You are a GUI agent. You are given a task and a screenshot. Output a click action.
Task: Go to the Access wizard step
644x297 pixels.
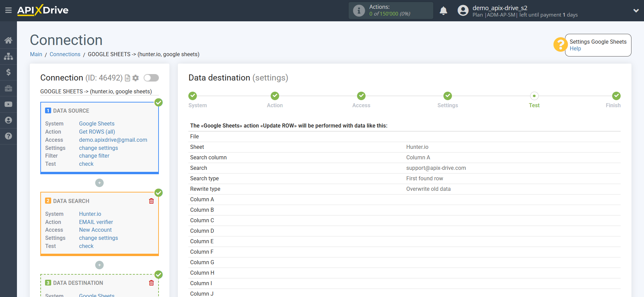tap(361, 96)
